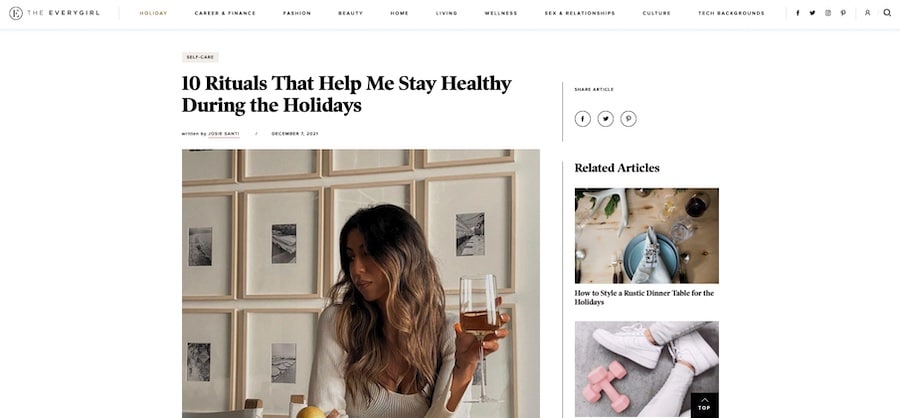900x418 pixels.
Task: Open Instagram from header icon
Action: (828, 13)
